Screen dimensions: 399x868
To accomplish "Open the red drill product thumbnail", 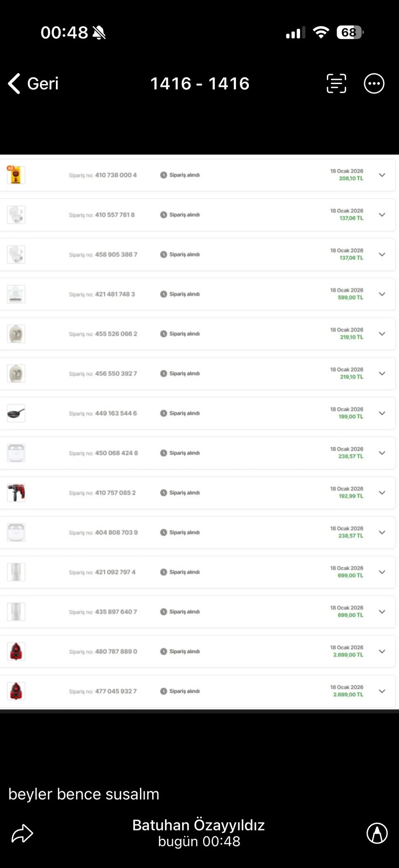I will coord(16,493).
